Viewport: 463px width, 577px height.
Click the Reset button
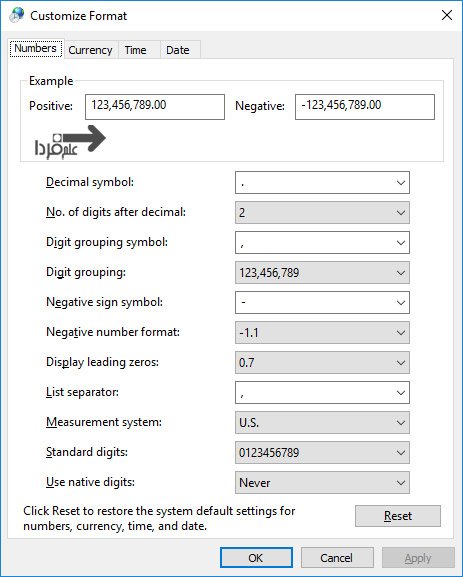[x=398, y=516]
